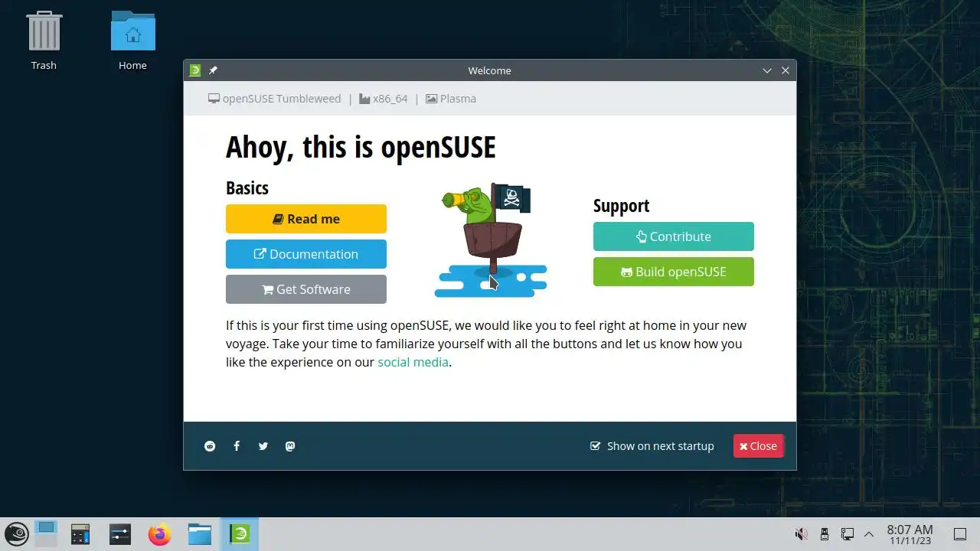Click the Plasma desktop label
This screenshot has width=980, height=551.
point(451,99)
